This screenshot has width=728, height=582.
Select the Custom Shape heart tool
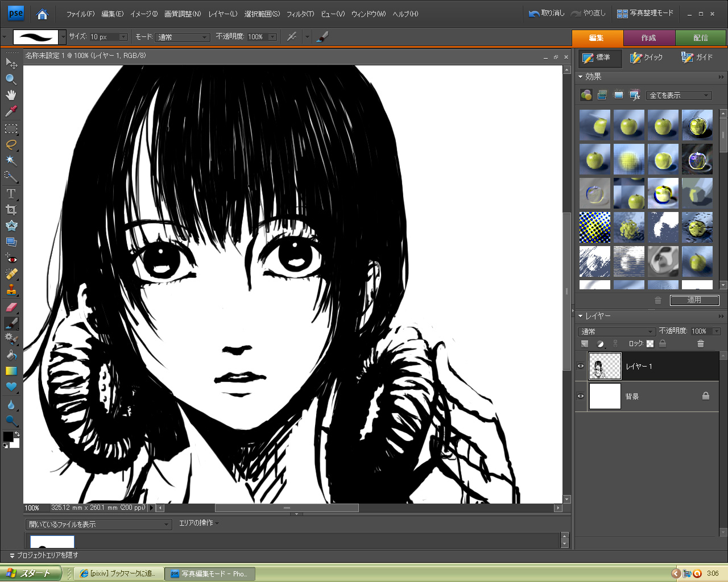click(11, 386)
